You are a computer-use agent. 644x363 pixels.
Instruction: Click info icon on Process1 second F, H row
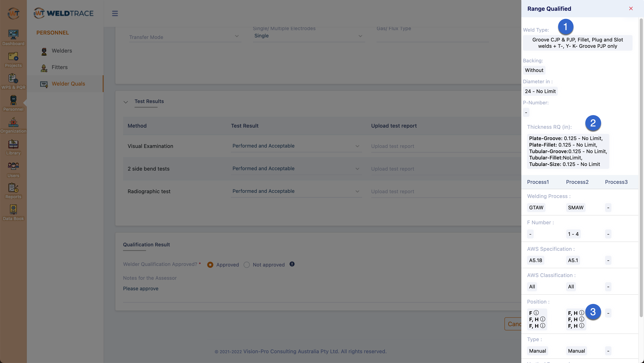[x=542, y=319]
